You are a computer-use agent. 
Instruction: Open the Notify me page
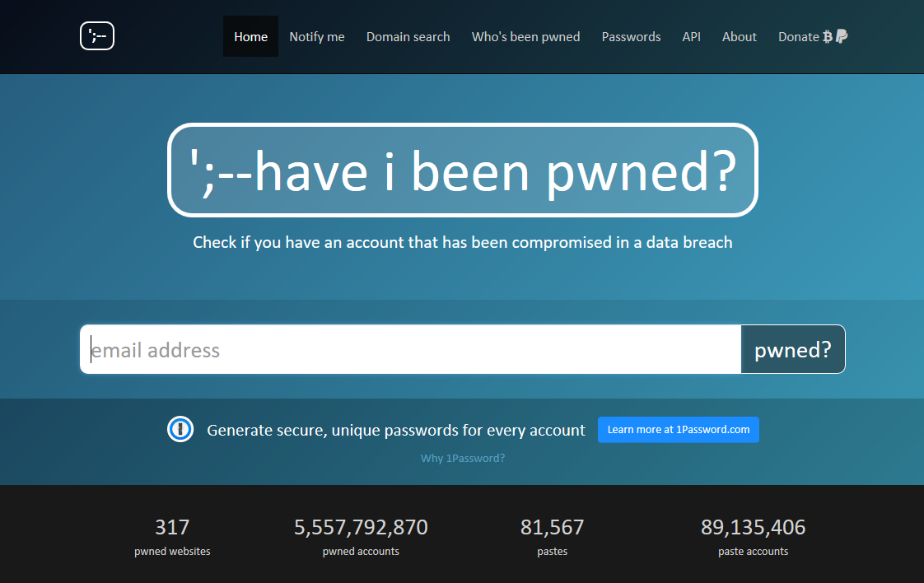(317, 37)
